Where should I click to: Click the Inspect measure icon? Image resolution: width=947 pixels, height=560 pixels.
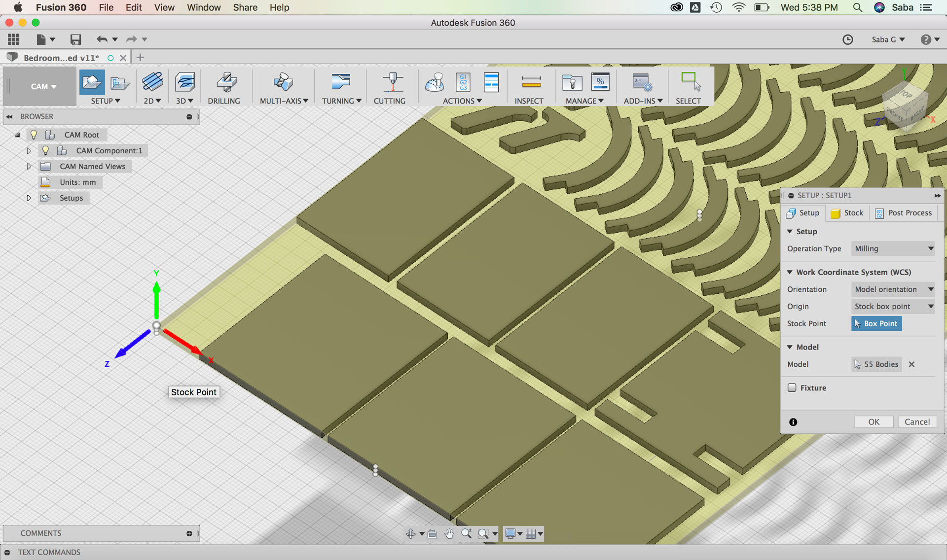click(531, 82)
